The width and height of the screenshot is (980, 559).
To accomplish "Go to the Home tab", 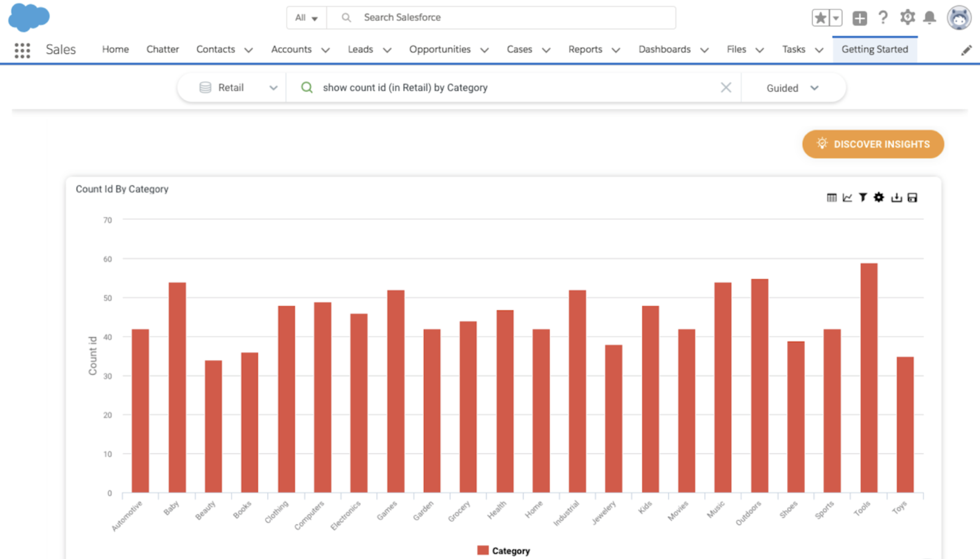I will pyautogui.click(x=115, y=50).
